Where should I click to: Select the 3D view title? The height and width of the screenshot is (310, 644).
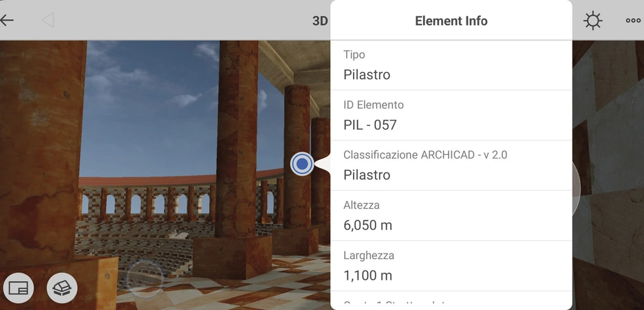tap(320, 21)
